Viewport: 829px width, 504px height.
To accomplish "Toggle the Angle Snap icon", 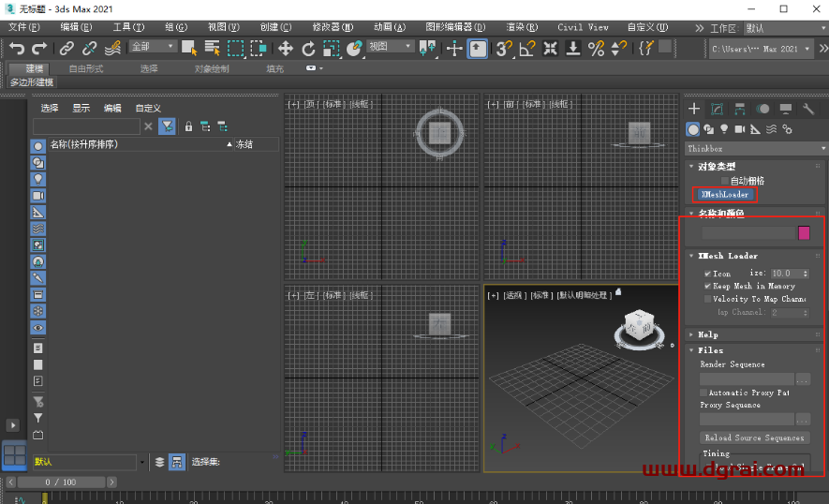I will [x=526, y=49].
